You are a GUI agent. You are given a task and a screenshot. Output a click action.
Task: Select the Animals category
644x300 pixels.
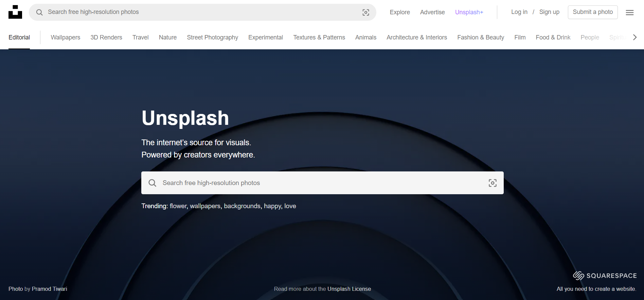pos(366,37)
